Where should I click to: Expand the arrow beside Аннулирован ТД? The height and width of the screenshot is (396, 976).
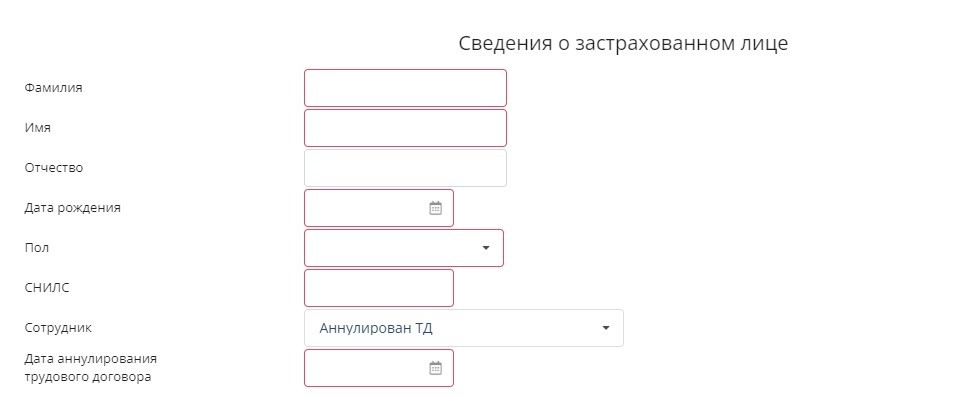pyautogui.click(x=606, y=328)
